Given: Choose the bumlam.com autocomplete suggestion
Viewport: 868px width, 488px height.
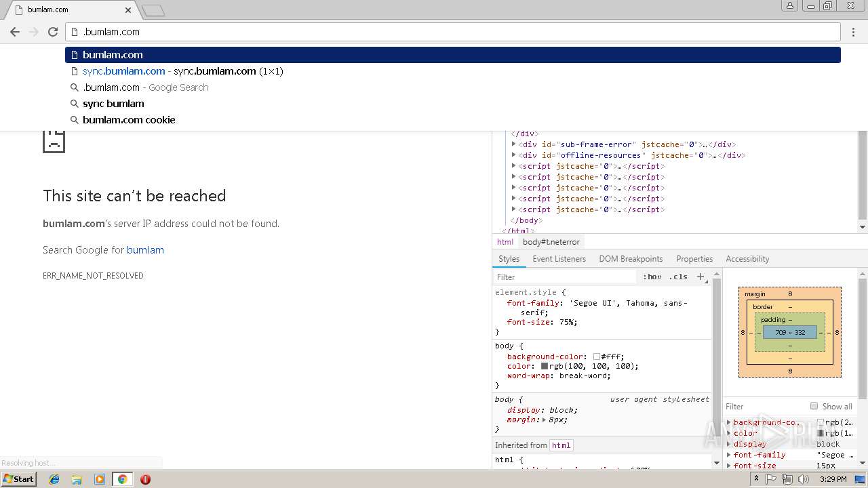Looking at the screenshot, I should point(453,55).
